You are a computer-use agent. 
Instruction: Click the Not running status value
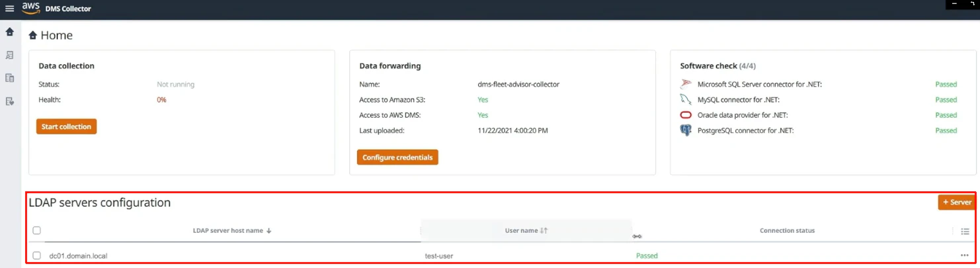pyautogui.click(x=175, y=84)
